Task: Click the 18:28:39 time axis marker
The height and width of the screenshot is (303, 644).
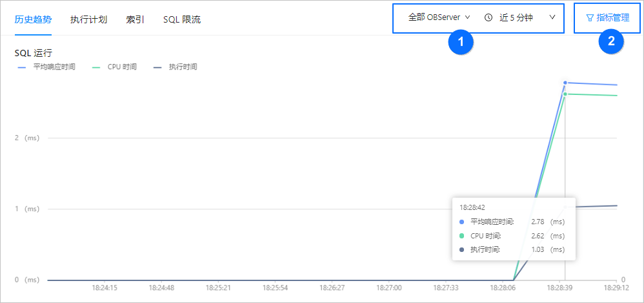Action: 560,288
